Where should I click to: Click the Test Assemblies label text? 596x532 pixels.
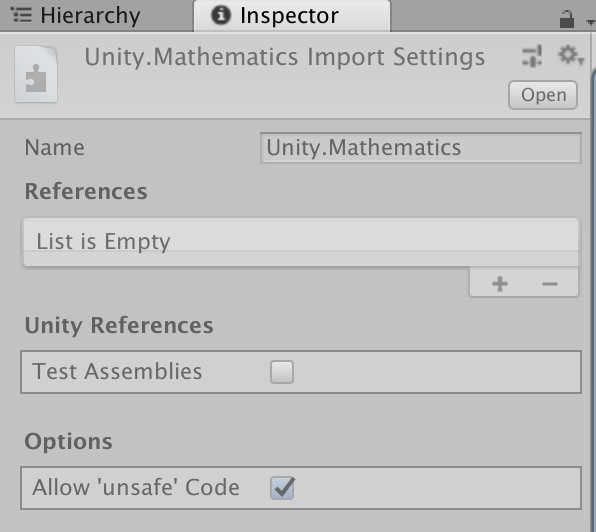[x=117, y=372]
